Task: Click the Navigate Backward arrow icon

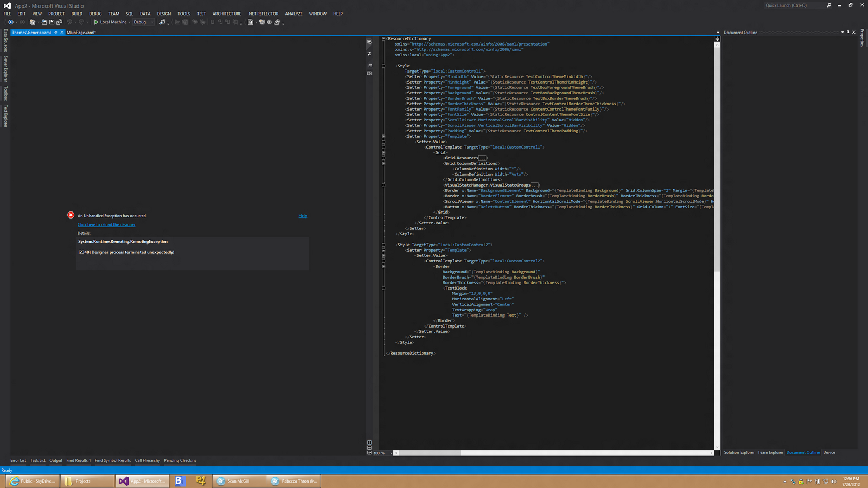Action: click(x=11, y=22)
